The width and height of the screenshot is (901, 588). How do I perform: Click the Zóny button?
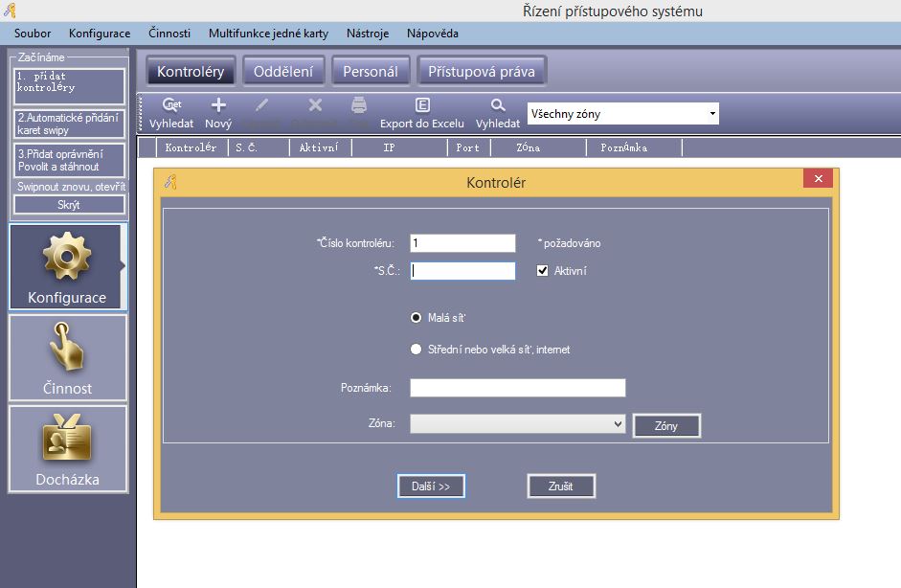(666, 426)
